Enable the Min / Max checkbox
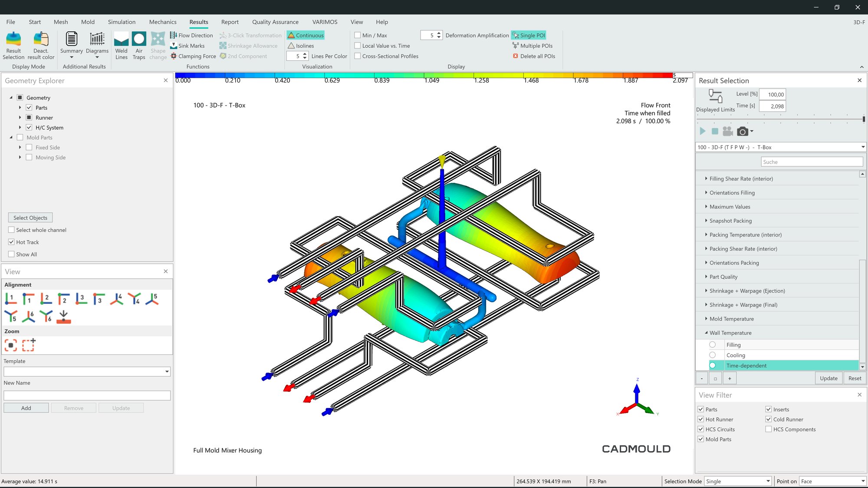Image resolution: width=868 pixels, height=488 pixels. 358,35
